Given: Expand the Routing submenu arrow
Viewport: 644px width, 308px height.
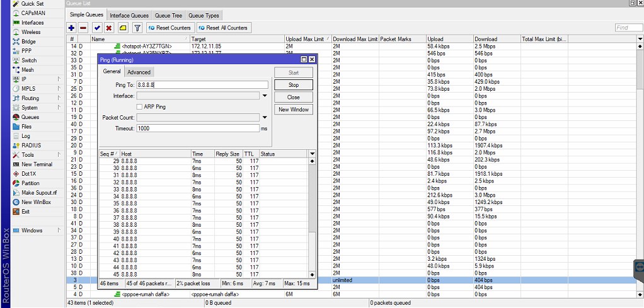Looking at the screenshot, I should tap(59, 98).
